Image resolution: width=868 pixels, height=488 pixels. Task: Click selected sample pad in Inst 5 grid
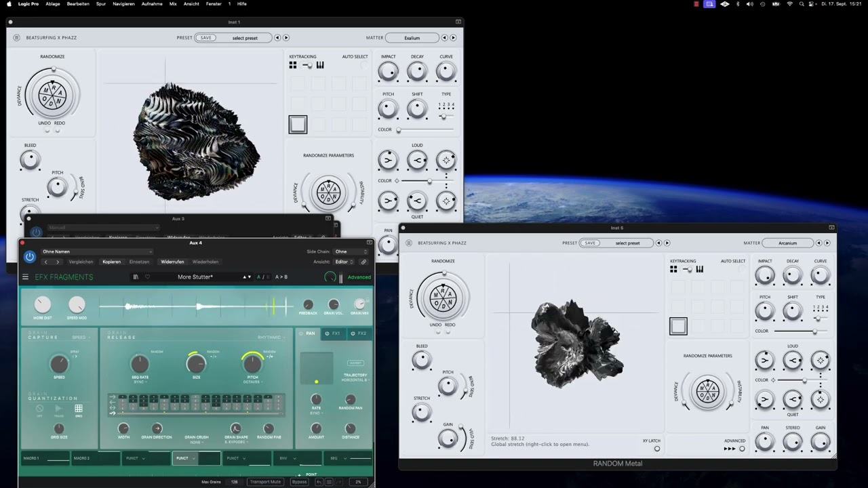coord(678,326)
